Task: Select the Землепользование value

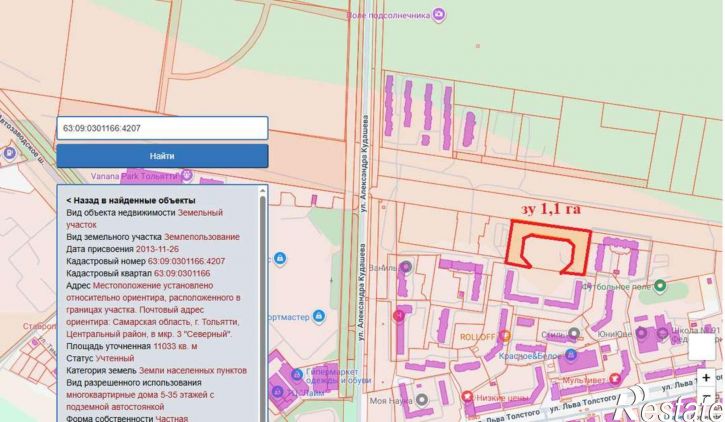Action: [x=202, y=237]
